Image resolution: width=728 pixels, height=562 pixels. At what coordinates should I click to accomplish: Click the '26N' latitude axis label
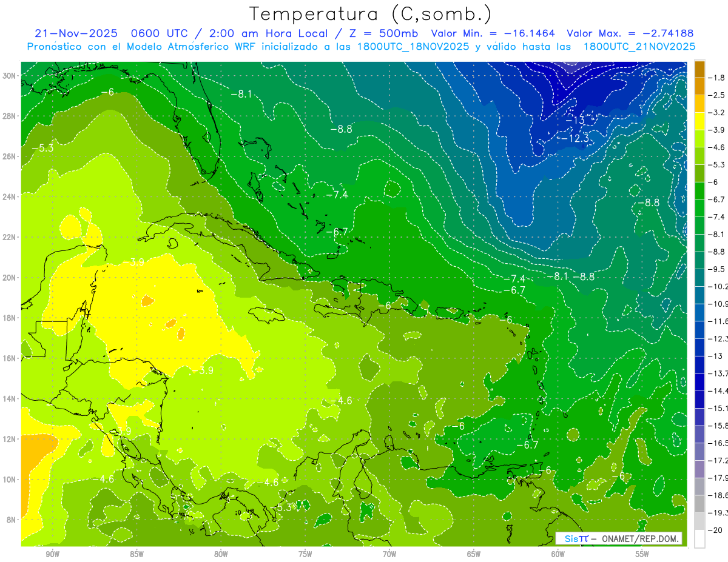coord(9,156)
